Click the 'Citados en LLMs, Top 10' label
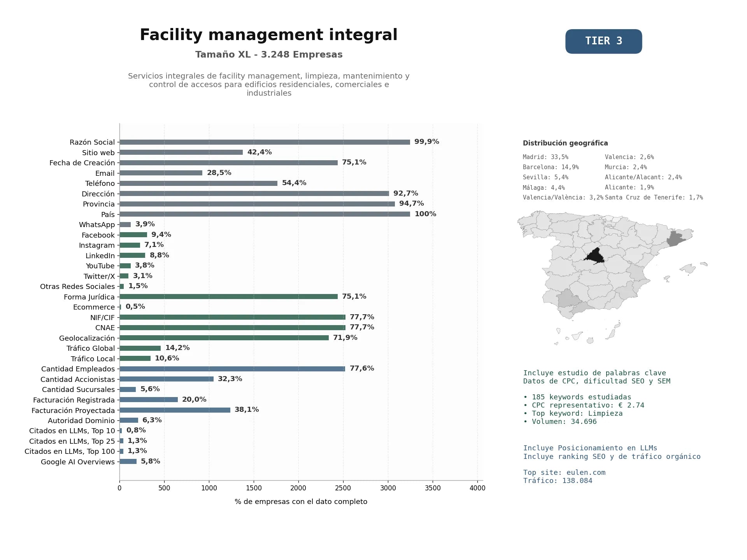Screen dimensions: 747x560 (x=72, y=431)
